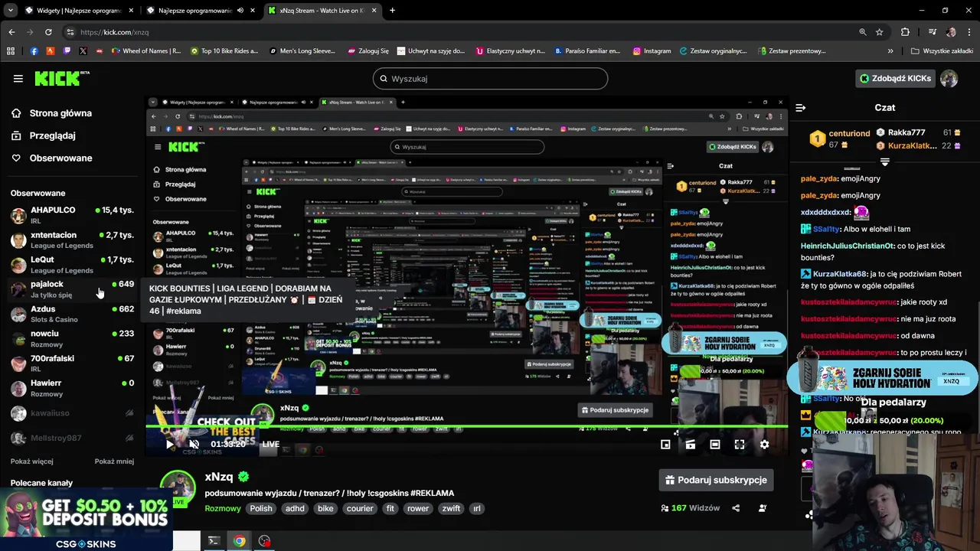This screenshot has height=551, width=980.
Task: Click the Zdobądź KICKs button
Action: 895,78
